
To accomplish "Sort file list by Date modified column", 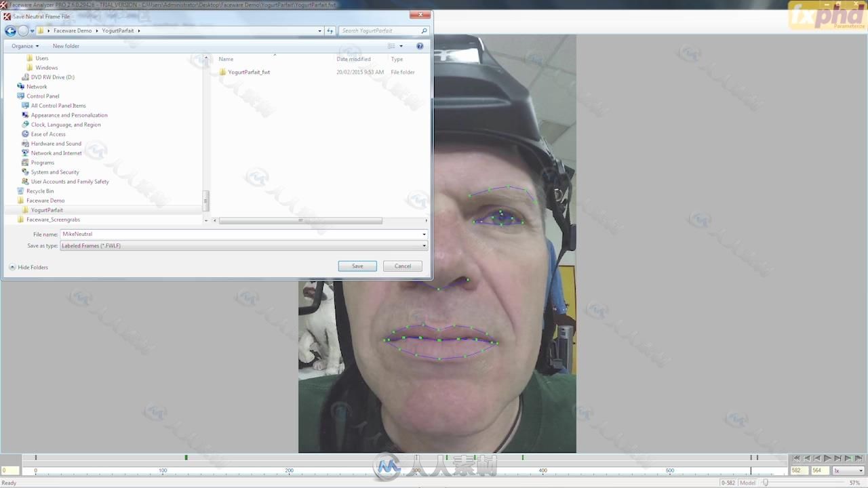I will coord(353,59).
